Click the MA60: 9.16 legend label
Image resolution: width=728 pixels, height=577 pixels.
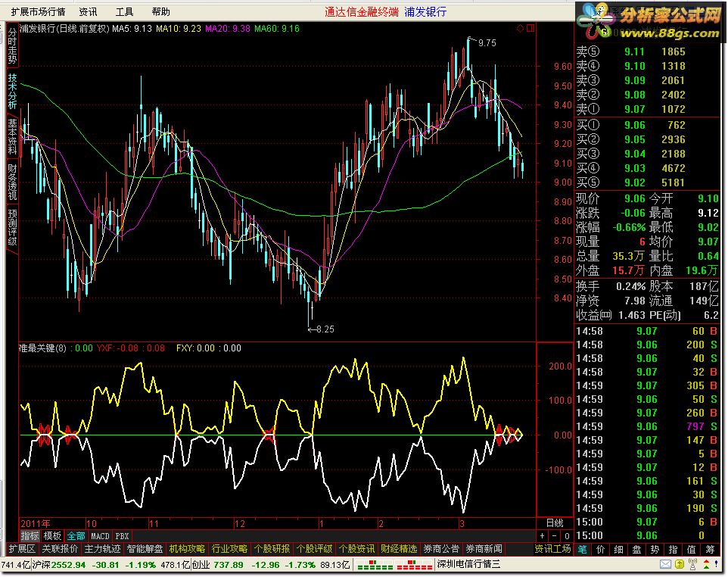pos(277,28)
